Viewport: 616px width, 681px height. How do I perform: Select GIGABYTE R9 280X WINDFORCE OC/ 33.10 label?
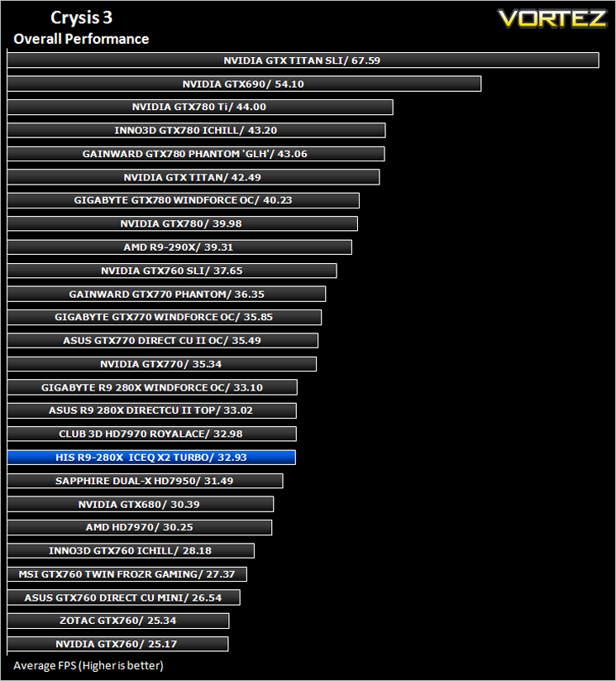click(152, 387)
